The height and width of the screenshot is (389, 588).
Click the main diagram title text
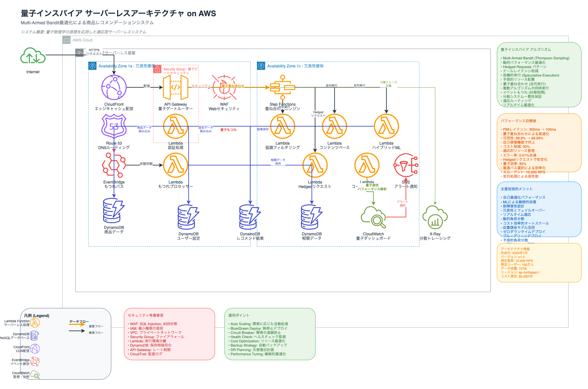point(118,13)
